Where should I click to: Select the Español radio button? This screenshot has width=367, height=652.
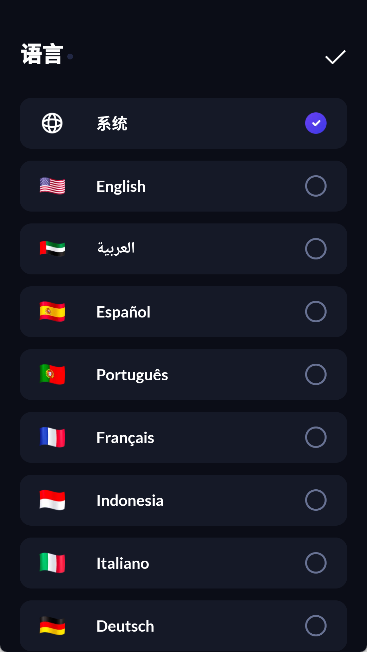[x=316, y=311]
